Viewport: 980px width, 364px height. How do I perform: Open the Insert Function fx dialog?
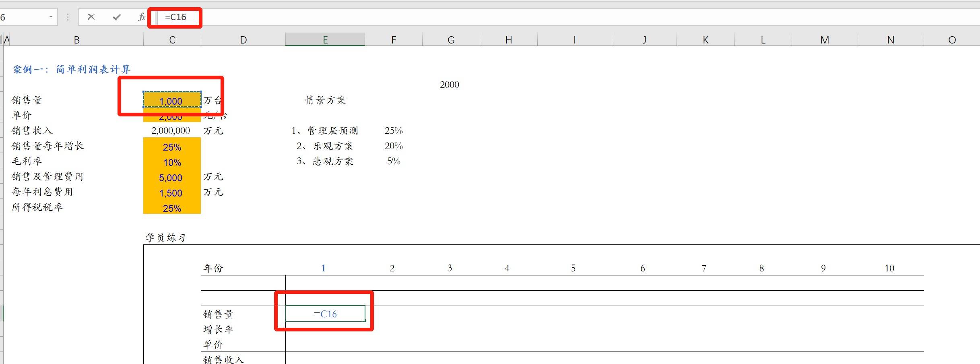142,17
